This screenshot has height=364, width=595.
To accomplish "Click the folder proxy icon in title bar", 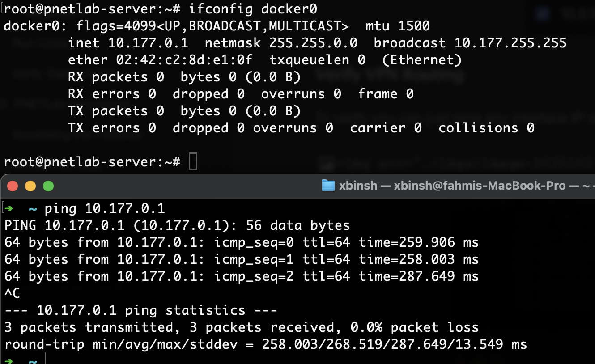I will 328,186.
